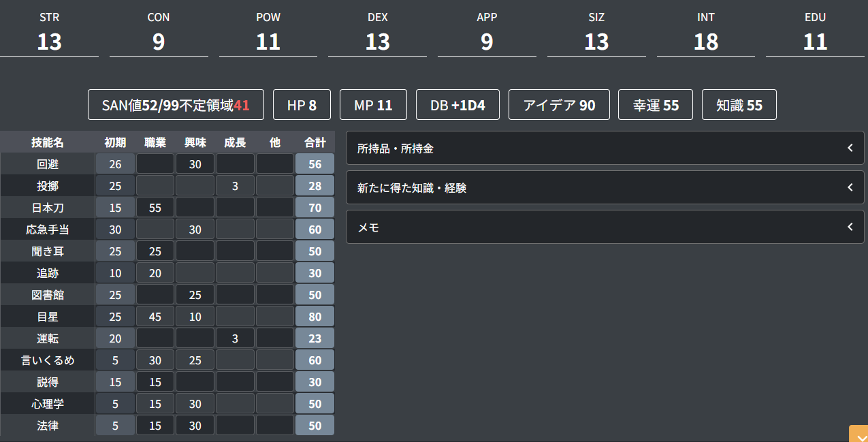Select the INT value 18
868x442 pixels.
[706, 42]
